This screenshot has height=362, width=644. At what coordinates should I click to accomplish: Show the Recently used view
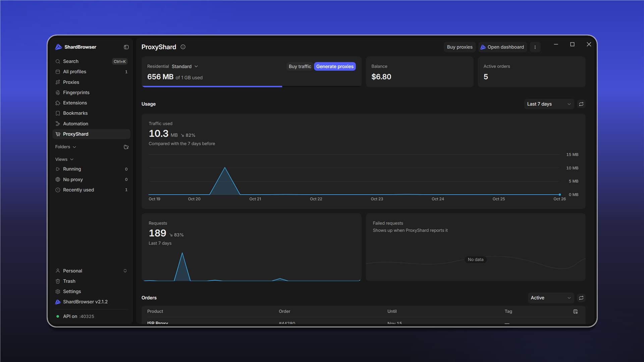click(x=91, y=190)
